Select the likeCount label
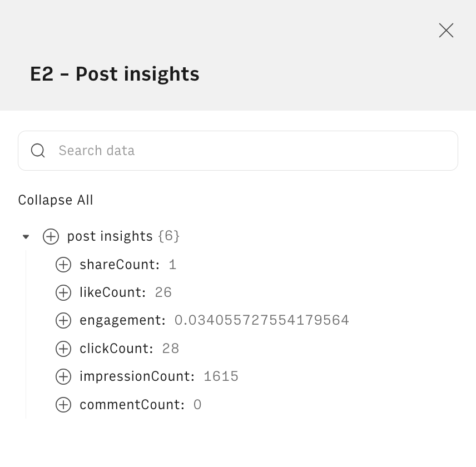The height and width of the screenshot is (467, 476). 112,292
